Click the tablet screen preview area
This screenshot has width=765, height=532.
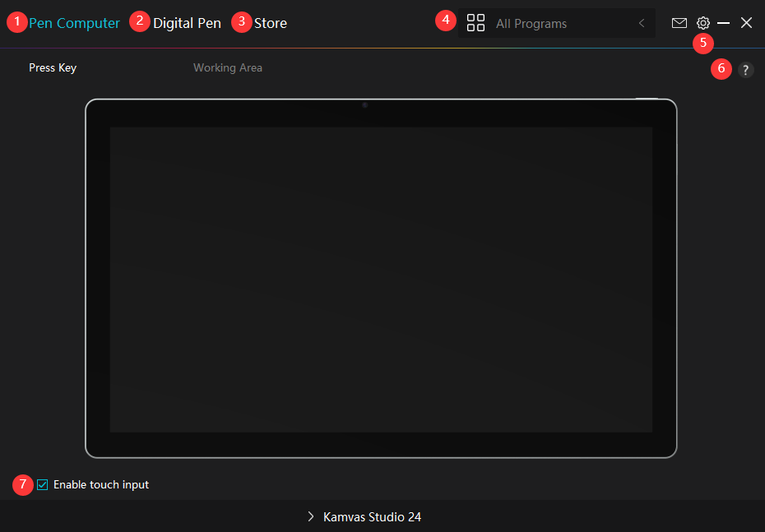tap(381, 280)
